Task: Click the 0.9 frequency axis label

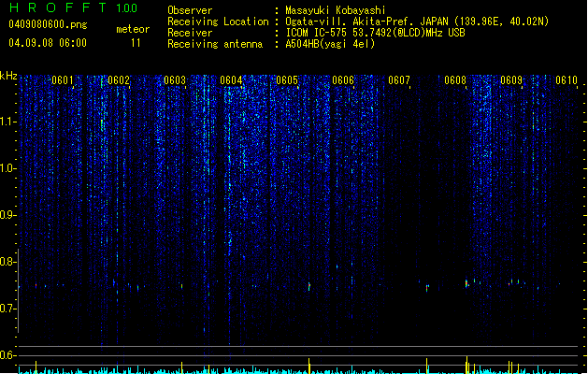Action: click(x=8, y=215)
